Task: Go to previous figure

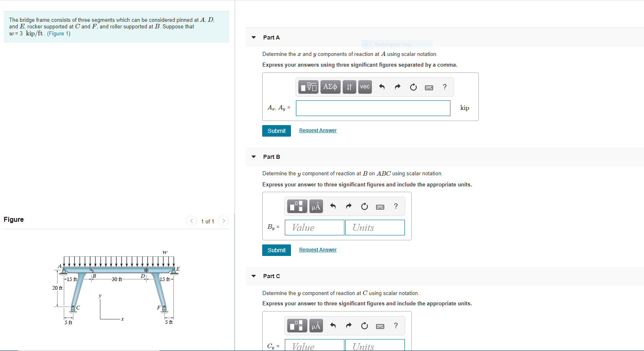Action: pos(192,221)
